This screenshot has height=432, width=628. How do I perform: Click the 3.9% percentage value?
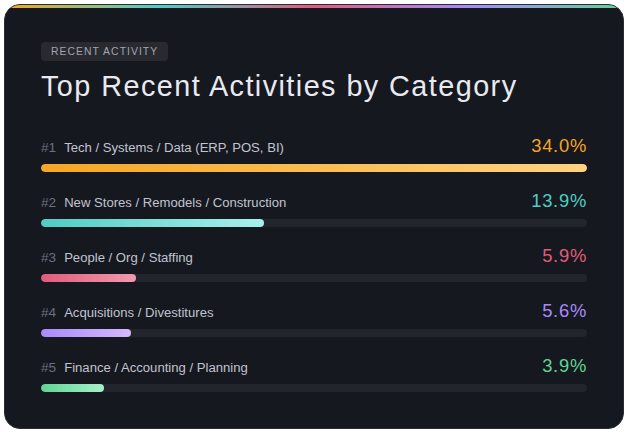pyautogui.click(x=564, y=366)
